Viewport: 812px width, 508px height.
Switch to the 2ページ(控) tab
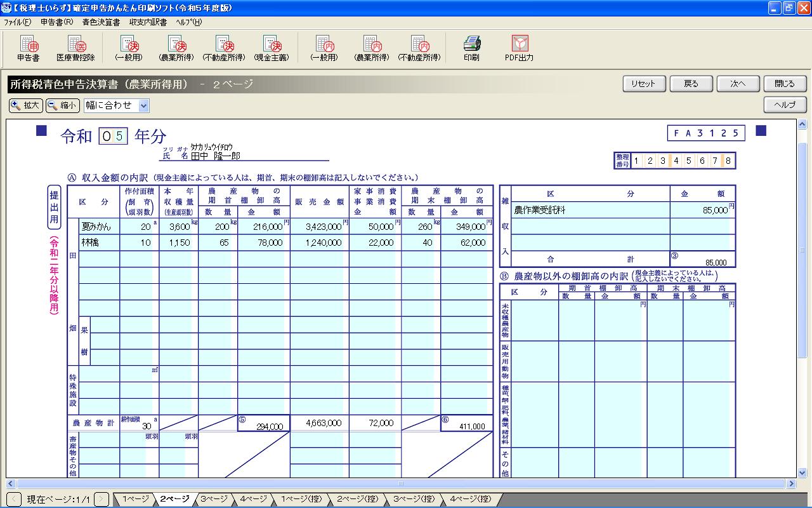coord(358,499)
